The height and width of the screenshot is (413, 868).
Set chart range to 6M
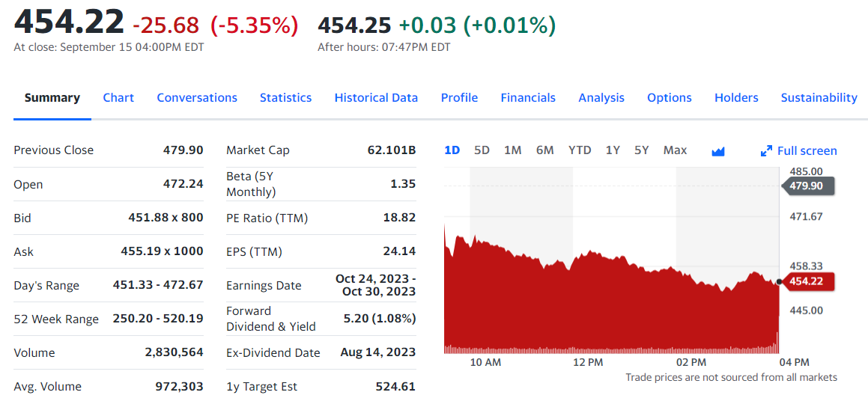pos(545,150)
